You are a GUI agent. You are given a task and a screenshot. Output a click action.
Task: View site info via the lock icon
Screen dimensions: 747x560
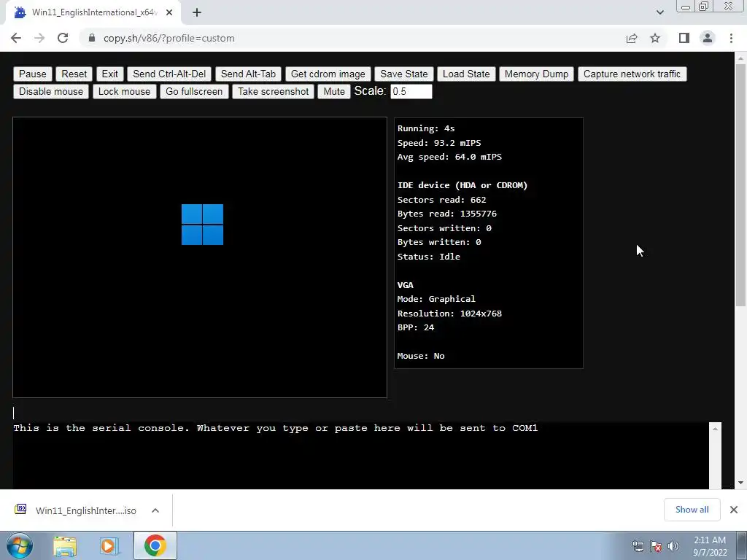pos(92,38)
